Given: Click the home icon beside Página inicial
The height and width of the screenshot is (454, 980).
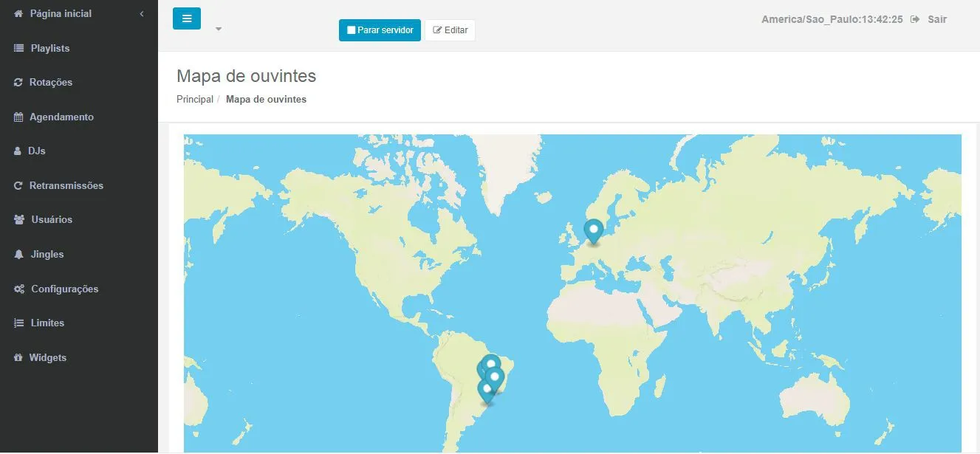Looking at the screenshot, I should (19, 14).
